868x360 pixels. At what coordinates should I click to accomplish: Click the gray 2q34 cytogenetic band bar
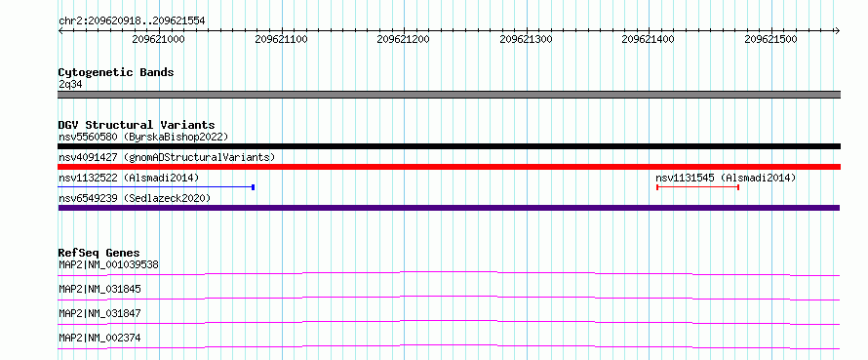tap(449, 95)
